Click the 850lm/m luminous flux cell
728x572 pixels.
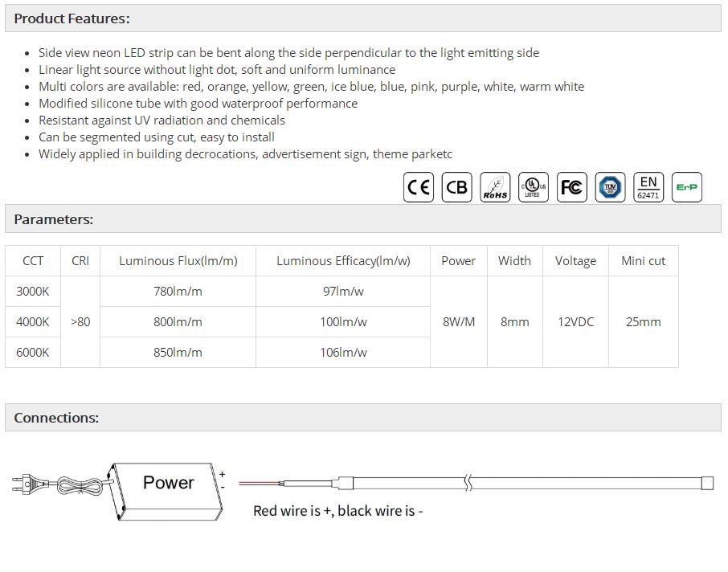178,353
